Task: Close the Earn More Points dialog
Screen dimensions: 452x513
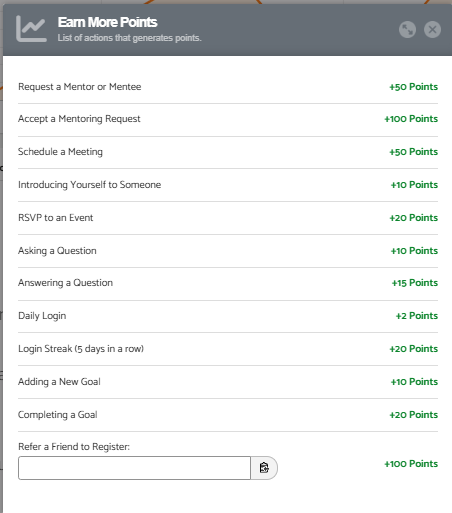Action: [x=432, y=30]
